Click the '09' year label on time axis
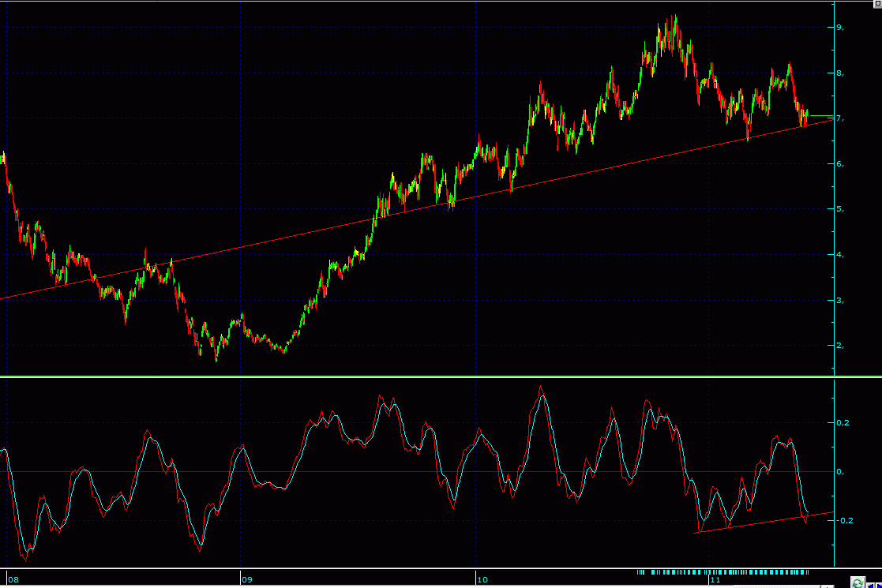The image size is (882, 588). (246, 579)
